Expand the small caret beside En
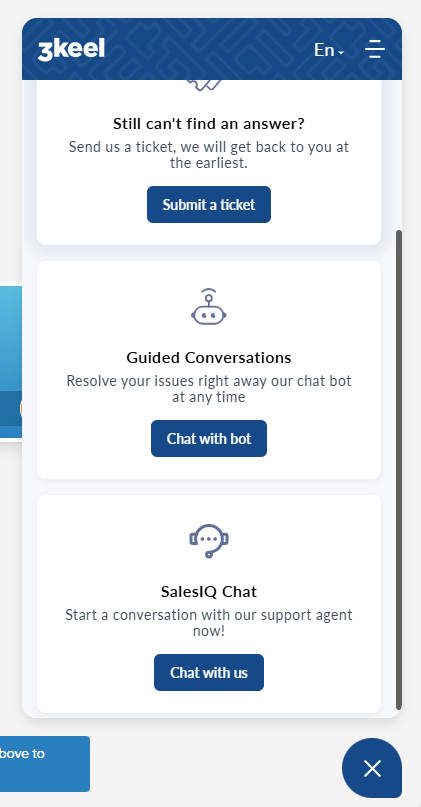The height and width of the screenshot is (807, 421). point(341,52)
